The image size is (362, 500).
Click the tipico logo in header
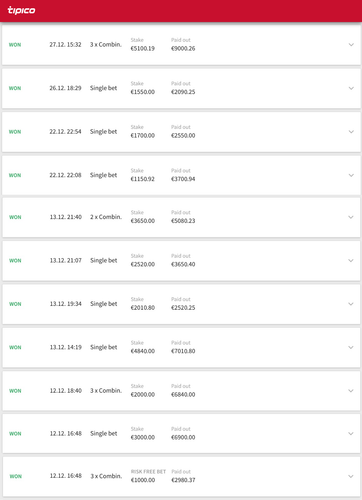coord(21,10)
